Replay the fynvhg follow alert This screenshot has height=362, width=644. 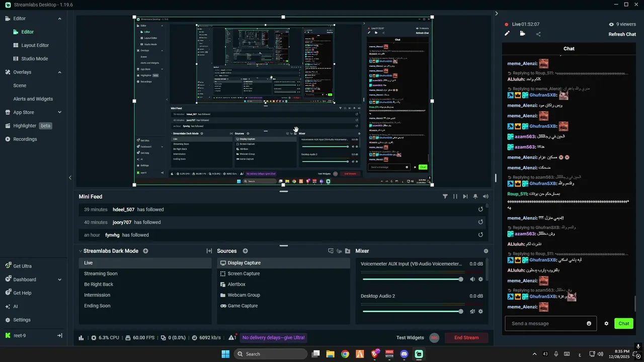coord(480,235)
